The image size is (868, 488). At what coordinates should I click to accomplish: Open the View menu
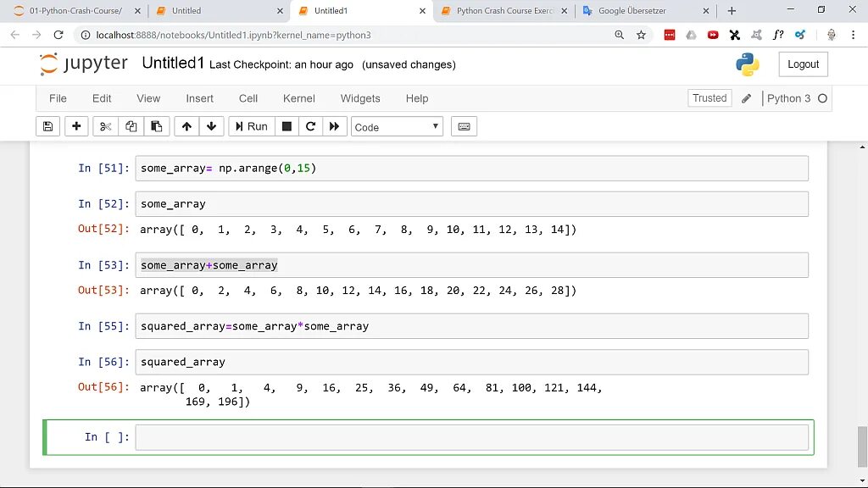point(148,98)
